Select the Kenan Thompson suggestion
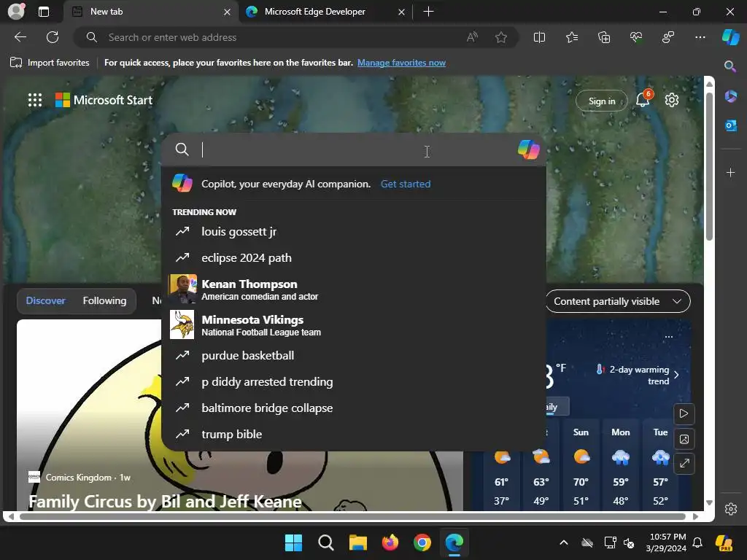The image size is (747, 560). click(354, 289)
